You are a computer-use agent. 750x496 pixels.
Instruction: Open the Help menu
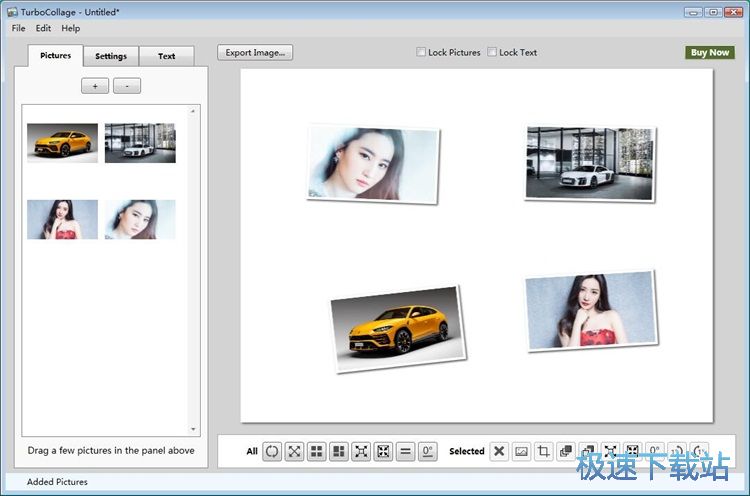(x=71, y=28)
